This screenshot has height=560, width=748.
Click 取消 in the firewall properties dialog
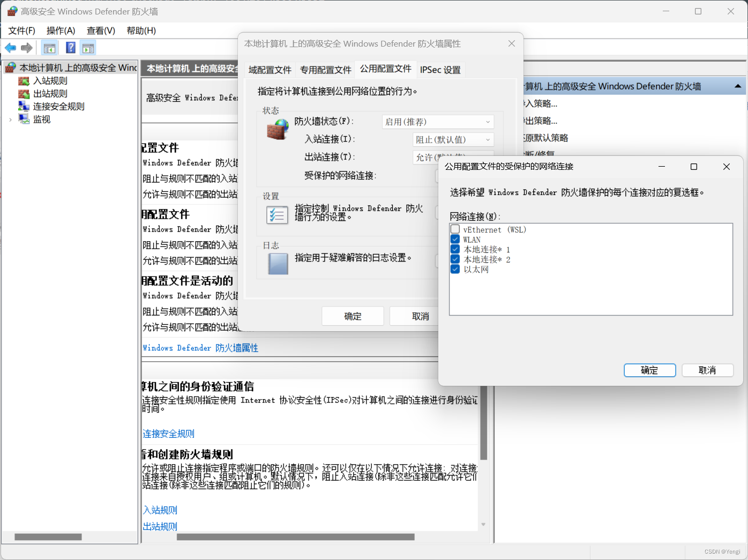[414, 316]
